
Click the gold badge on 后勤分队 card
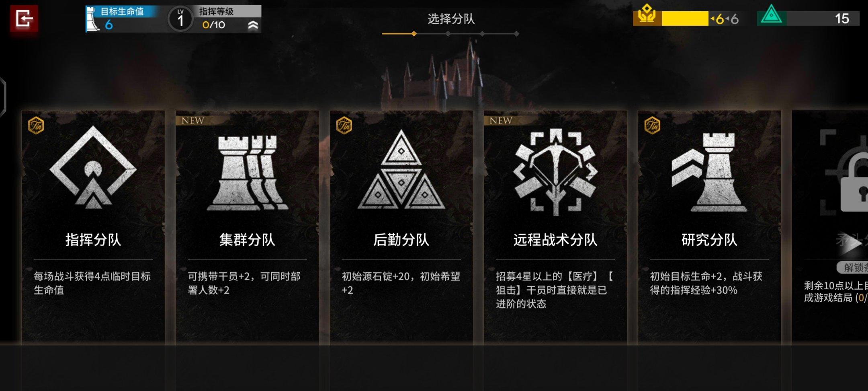coord(344,126)
